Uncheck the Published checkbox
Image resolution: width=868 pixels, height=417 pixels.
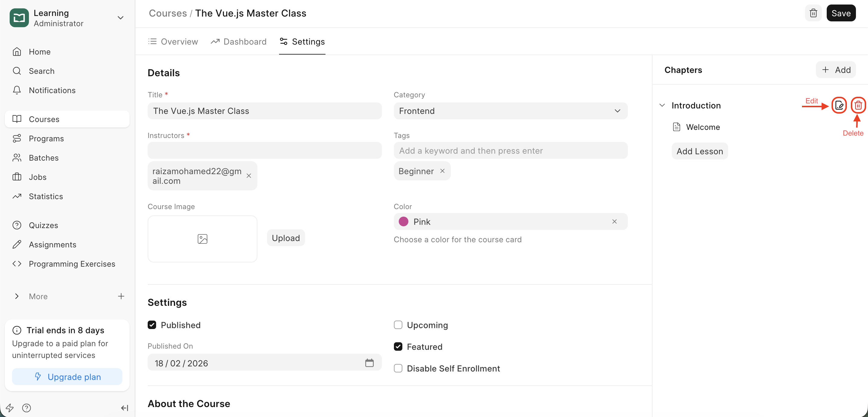coord(152,325)
